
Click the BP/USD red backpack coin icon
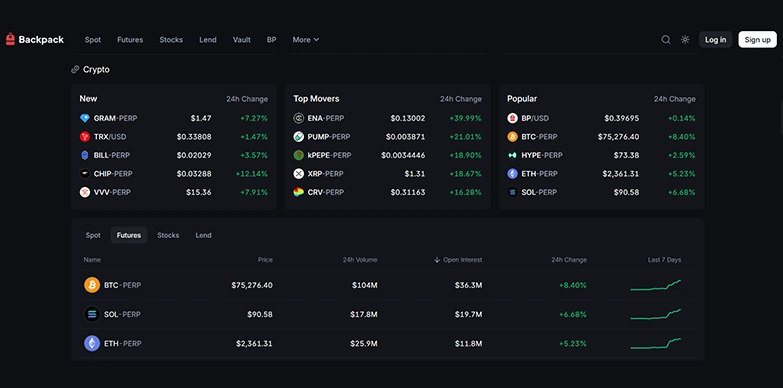(512, 118)
